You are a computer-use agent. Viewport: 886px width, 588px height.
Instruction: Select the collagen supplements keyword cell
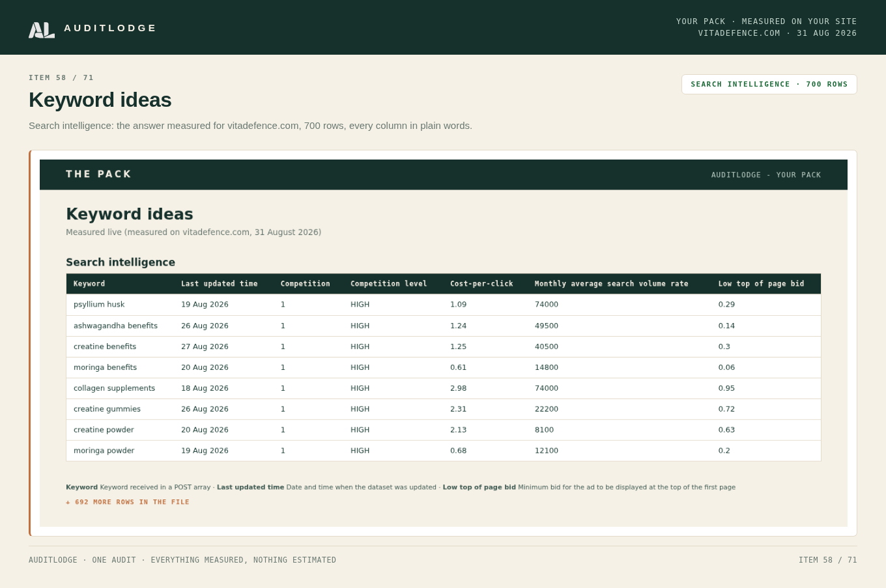pyautogui.click(x=115, y=388)
